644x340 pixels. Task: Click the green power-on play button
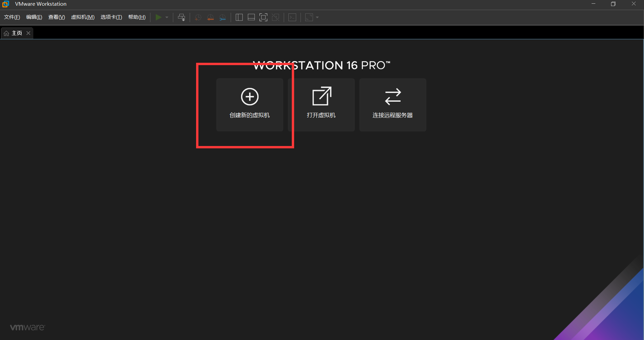click(158, 17)
